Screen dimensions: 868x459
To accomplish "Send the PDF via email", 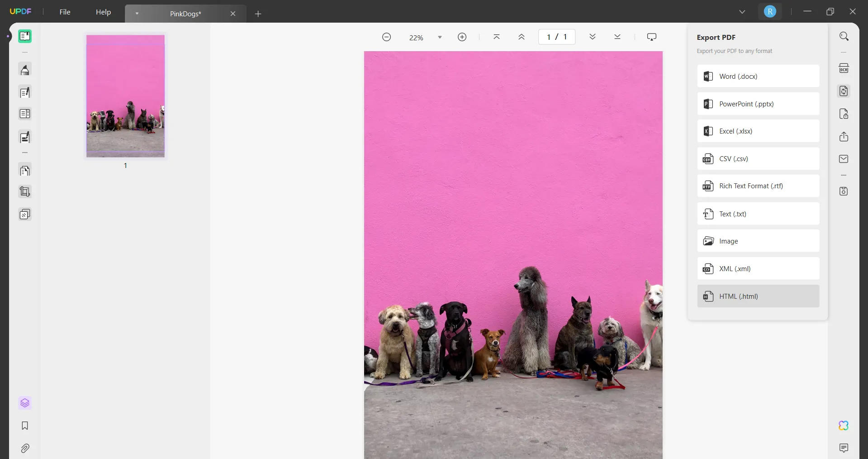I will 844,159.
